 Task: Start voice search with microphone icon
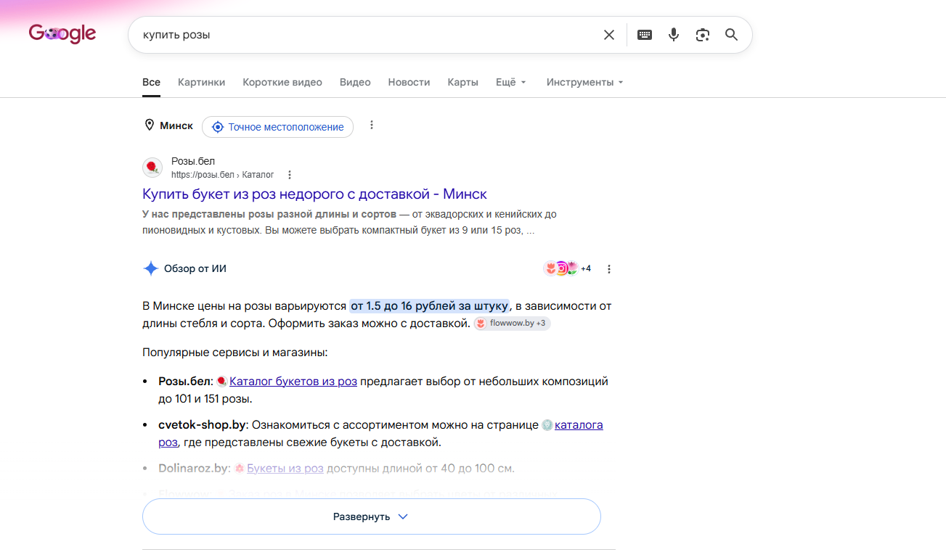click(674, 35)
